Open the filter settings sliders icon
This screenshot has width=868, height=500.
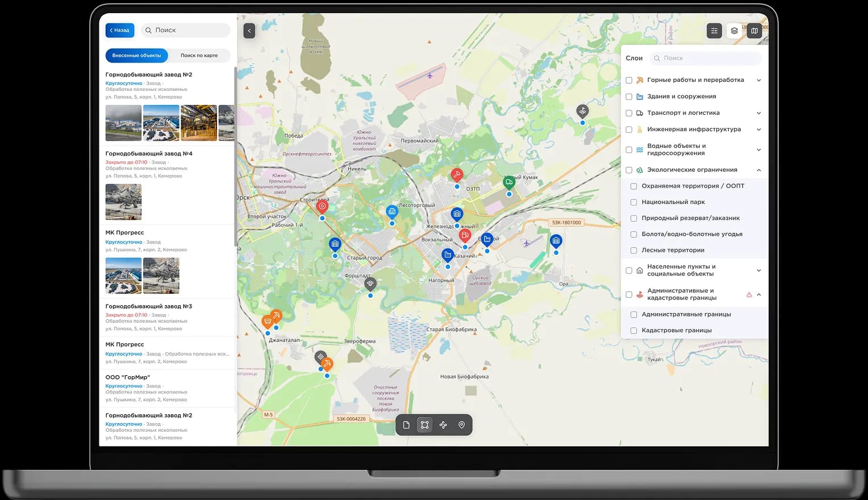(x=714, y=31)
